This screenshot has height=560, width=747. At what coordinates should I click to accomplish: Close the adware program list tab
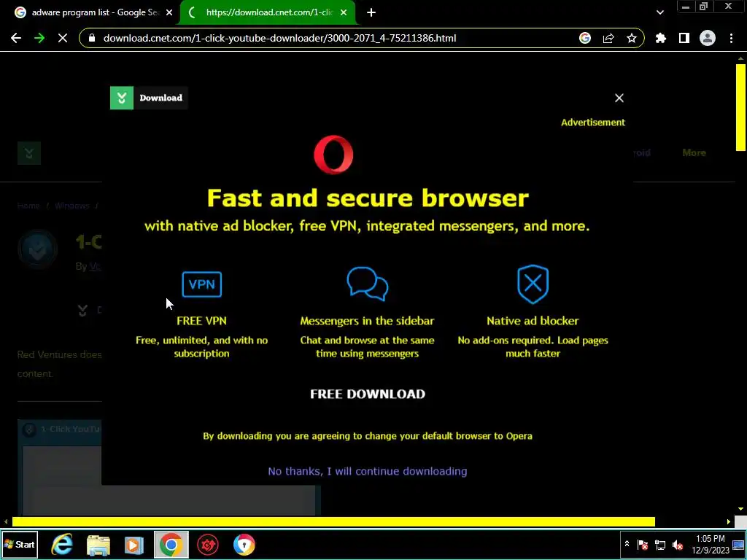coord(169,12)
